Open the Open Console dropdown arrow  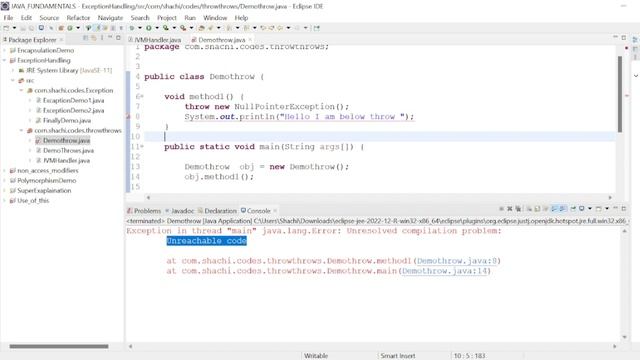pyautogui.click(x=607, y=209)
